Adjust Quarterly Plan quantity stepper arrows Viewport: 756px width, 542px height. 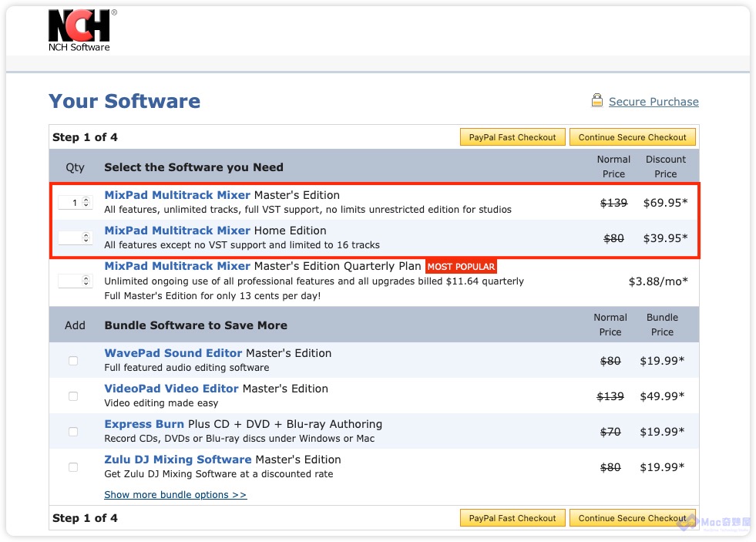coord(86,281)
